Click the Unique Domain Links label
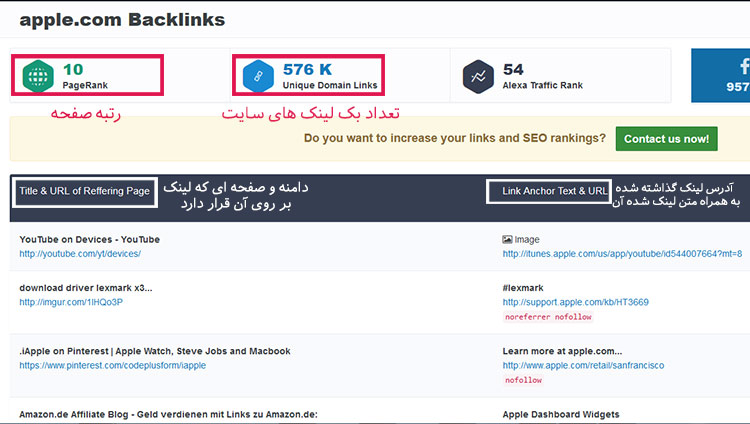The height and width of the screenshot is (424, 750). pos(330,85)
